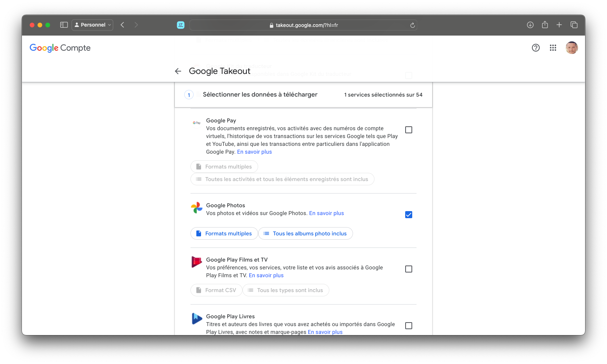607x364 pixels.
Task: Click the 'Format CSV' button
Action: point(216,290)
